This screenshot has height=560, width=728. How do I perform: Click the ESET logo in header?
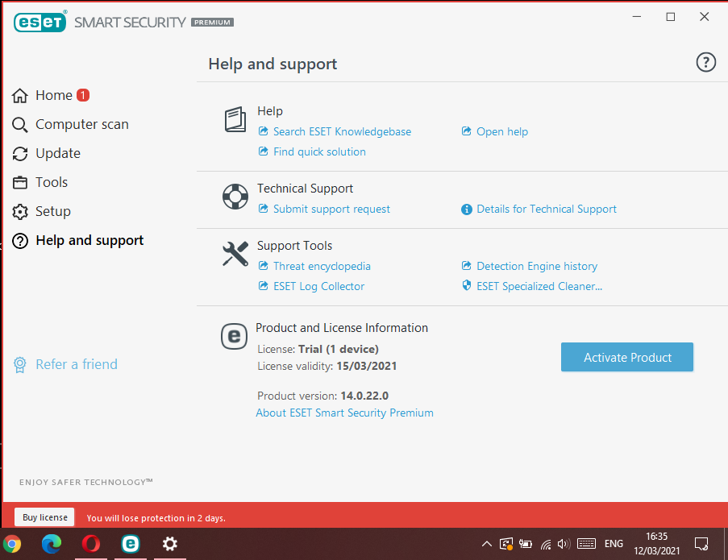(40, 22)
